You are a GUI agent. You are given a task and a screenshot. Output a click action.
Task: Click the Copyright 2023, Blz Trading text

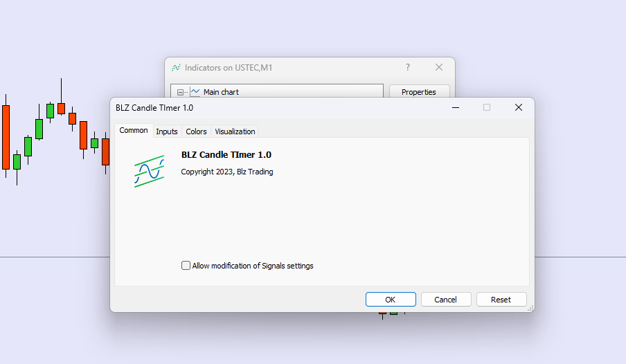(226, 172)
